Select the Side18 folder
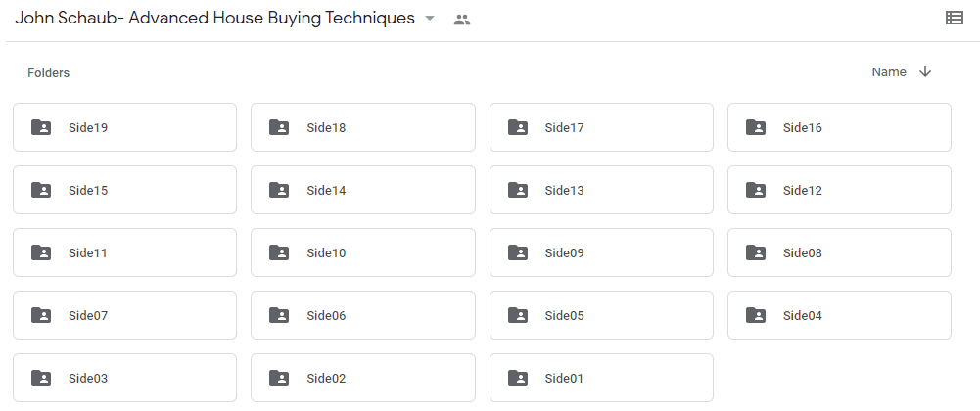980x411 pixels. [363, 127]
